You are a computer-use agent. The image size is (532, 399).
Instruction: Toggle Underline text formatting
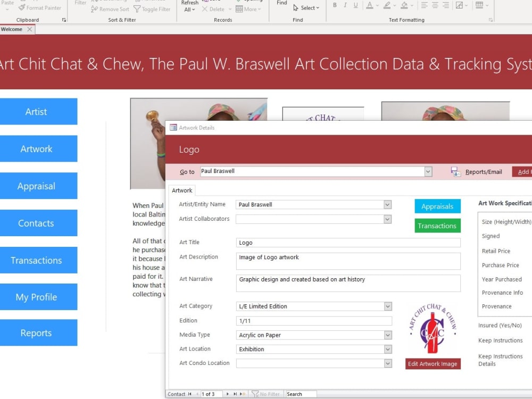point(355,5)
